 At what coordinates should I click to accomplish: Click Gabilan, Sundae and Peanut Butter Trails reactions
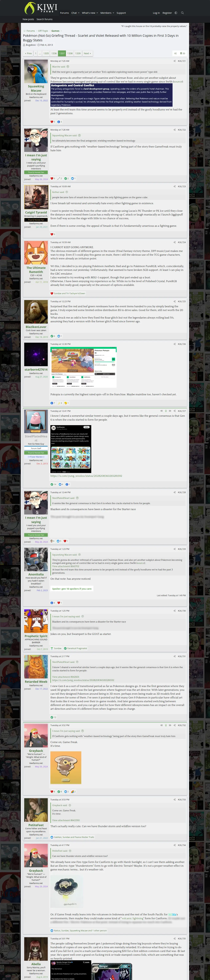(x=74, y=837)
